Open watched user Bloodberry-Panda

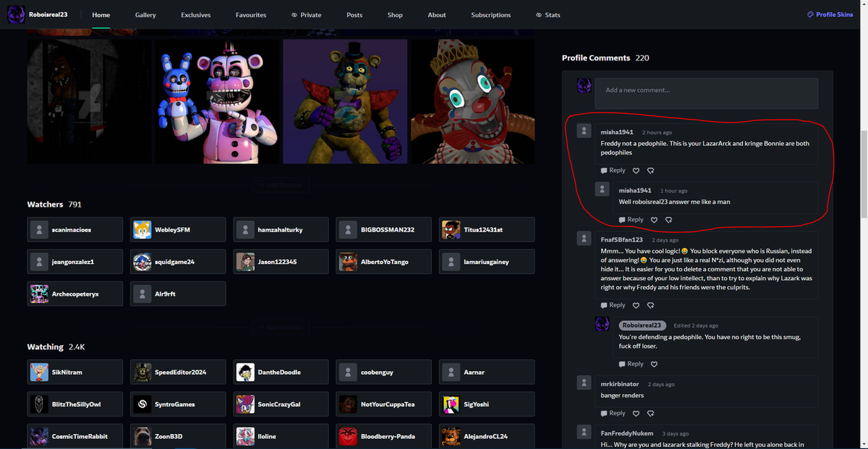(x=384, y=436)
